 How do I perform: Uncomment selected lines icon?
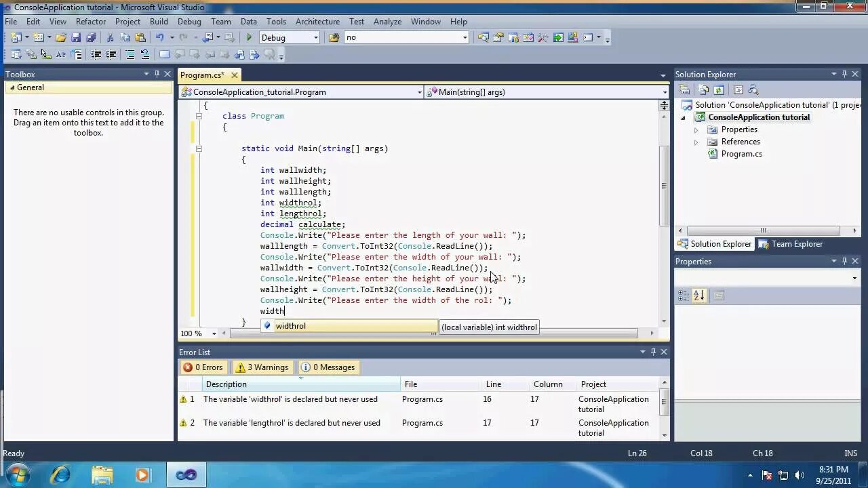pos(145,54)
